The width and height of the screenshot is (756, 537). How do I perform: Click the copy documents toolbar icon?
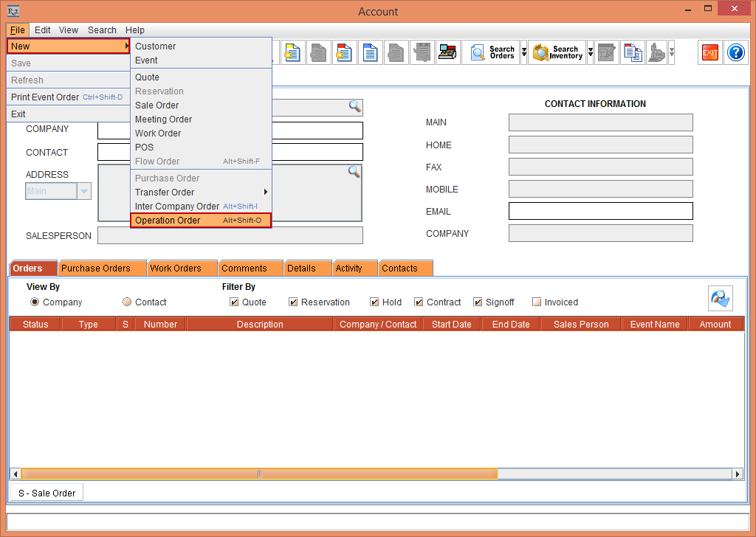(632, 52)
